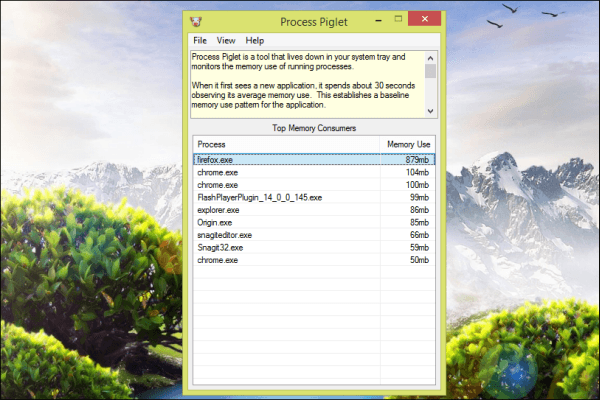This screenshot has height=400, width=600.
Task: Click inside the yellow description text box
Action: coord(308,84)
